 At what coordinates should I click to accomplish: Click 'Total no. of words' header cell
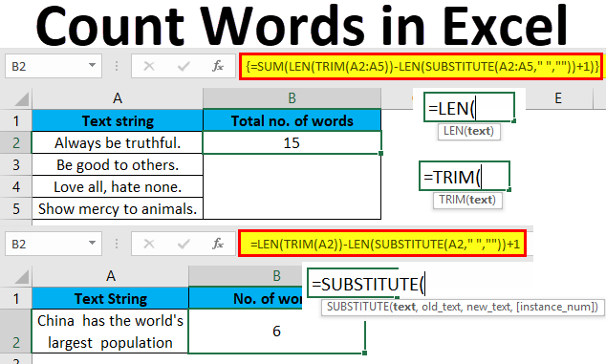[292, 121]
